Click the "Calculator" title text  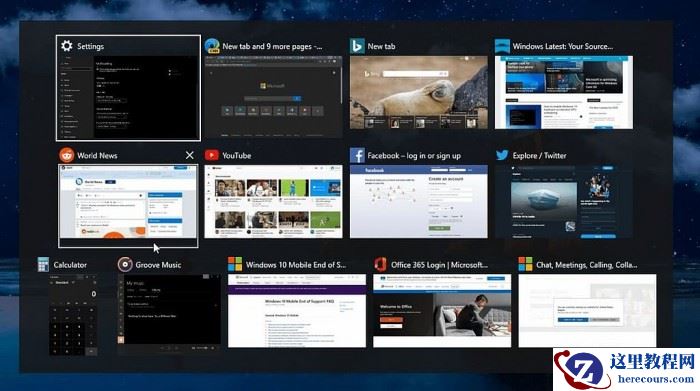pyautogui.click(x=70, y=265)
